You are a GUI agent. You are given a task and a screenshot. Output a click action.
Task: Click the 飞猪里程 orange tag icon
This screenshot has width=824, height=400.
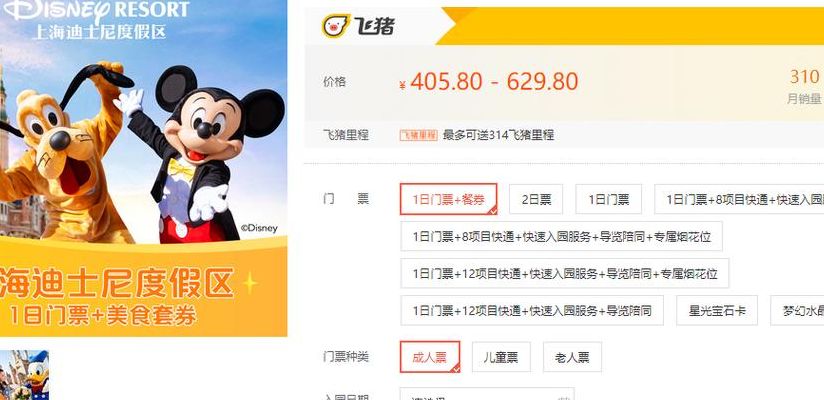click(x=418, y=136)
